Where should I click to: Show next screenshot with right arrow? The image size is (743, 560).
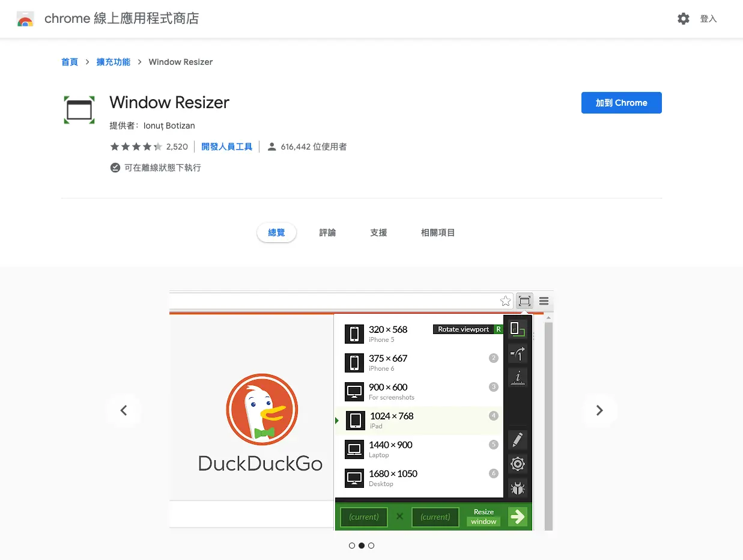(599, 410)
